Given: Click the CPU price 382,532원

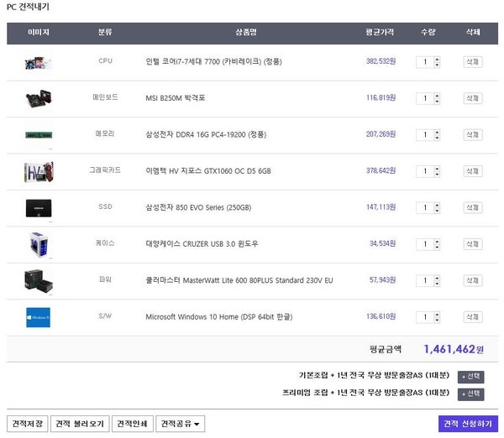Looking at the screenshot, I should (x=381, y=61).
